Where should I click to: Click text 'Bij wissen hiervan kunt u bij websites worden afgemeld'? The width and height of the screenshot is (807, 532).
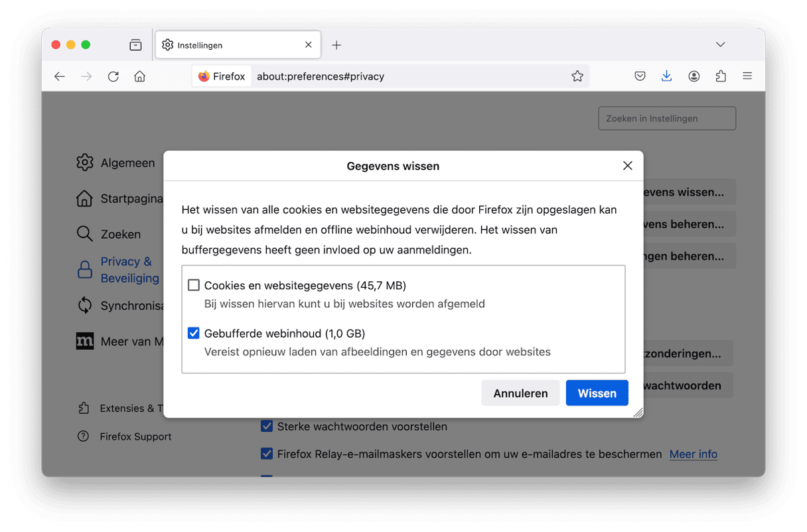pos(344,304)
